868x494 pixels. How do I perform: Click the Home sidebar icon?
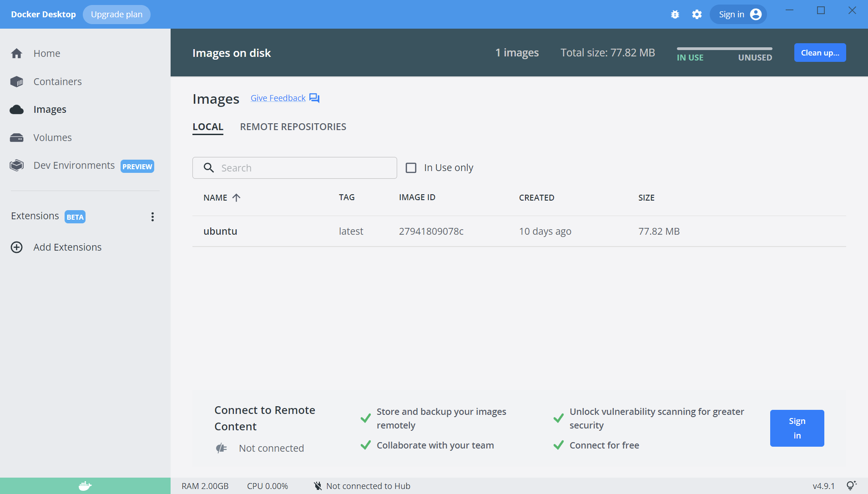tap(17, 54)
